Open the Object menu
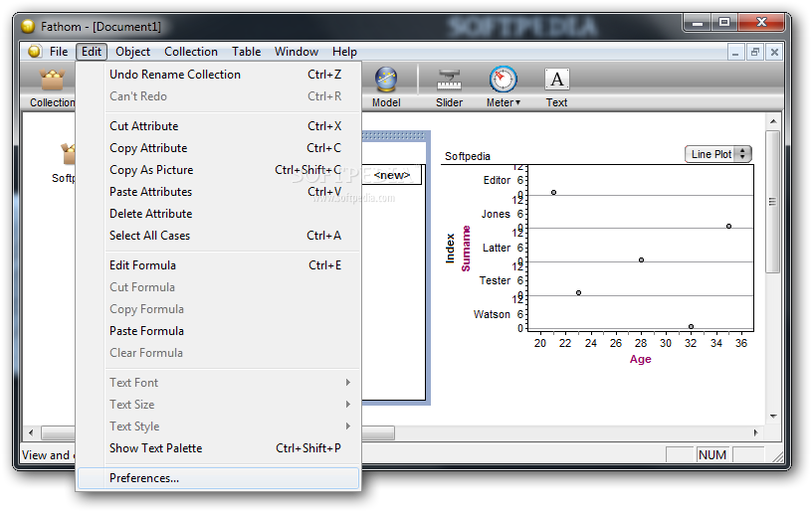 click(132, 52)
